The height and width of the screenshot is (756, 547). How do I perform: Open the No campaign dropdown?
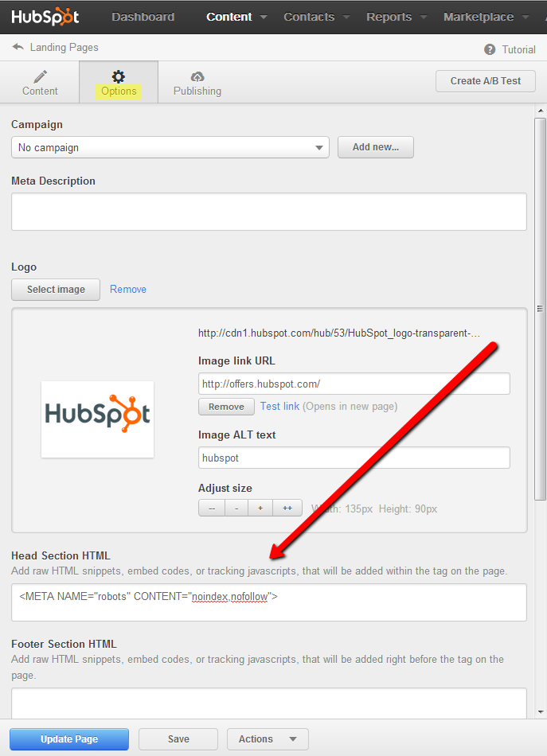click(170, 147)
